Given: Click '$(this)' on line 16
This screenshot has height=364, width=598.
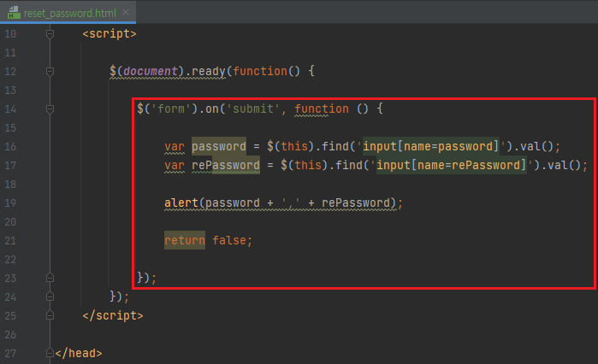Looking at the screenshot, I should click(x=290, y=146).
